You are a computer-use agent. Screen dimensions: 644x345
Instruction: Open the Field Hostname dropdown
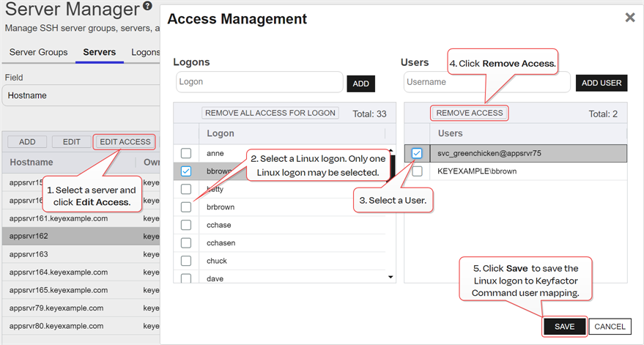[x=81, y=95]
